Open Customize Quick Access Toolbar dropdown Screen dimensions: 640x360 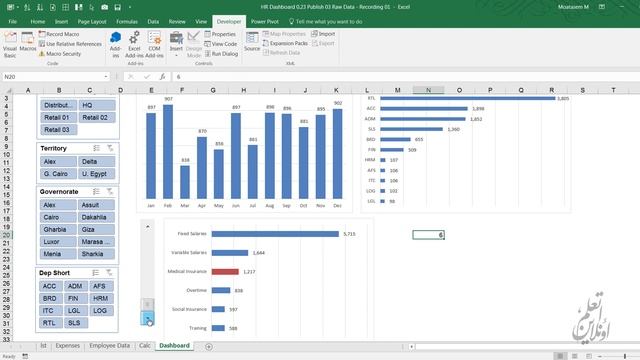click(x=130, y=7)
